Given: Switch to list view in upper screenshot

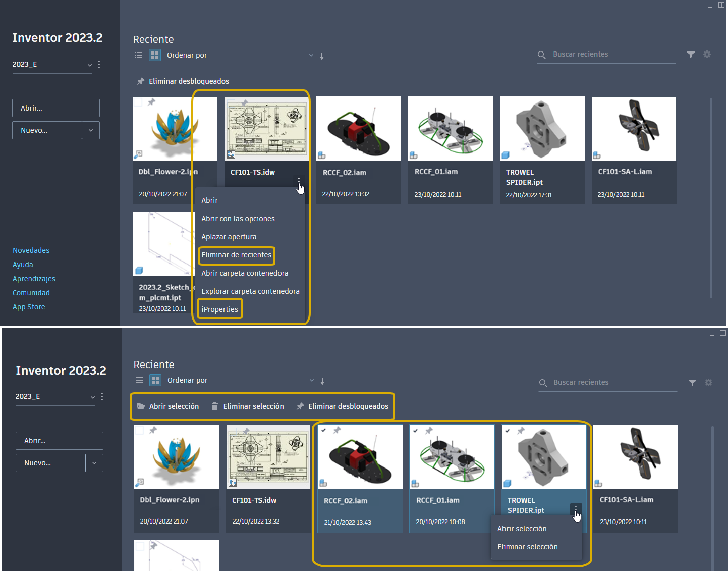Looking at the screenshot, I should coord(139,55).
